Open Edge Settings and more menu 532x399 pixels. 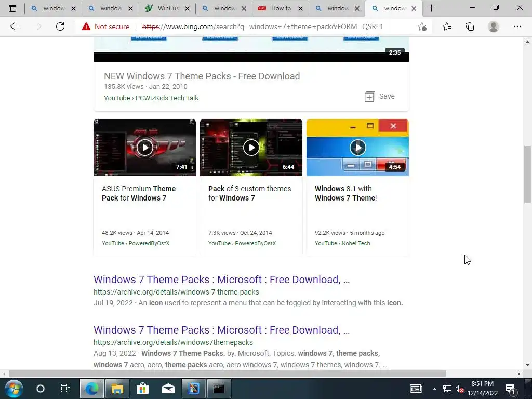(x=517, y=26)
